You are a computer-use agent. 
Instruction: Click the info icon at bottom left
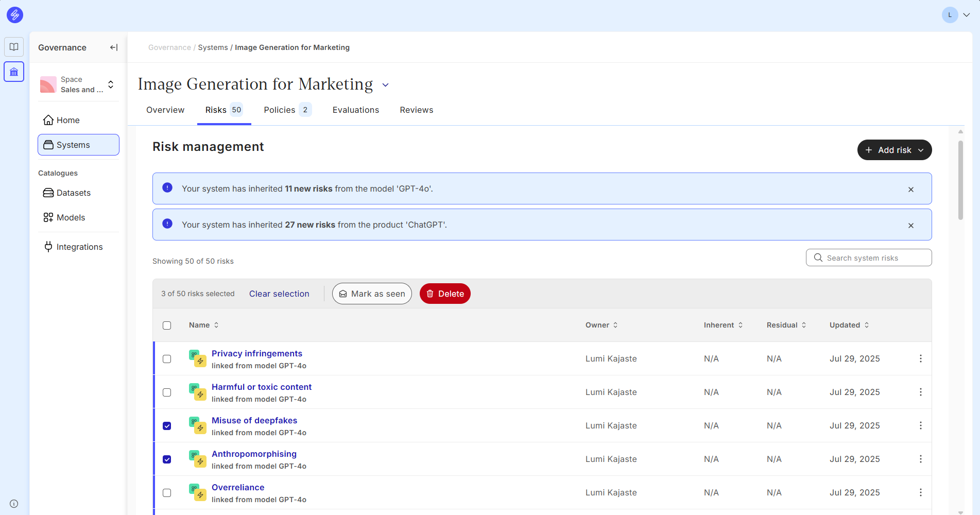click(14, 504)
